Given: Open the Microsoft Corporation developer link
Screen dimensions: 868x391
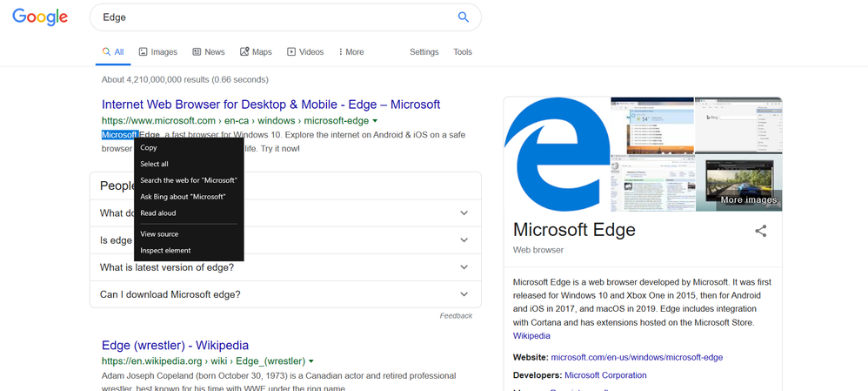Looking at the screenshot, I should [x=605, y=375].
